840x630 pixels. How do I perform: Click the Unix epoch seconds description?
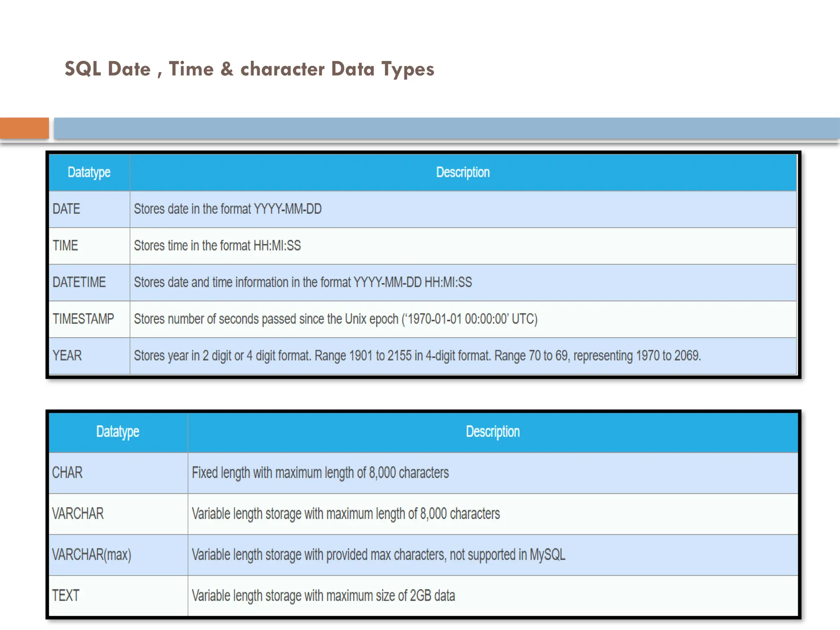point(336,319)
